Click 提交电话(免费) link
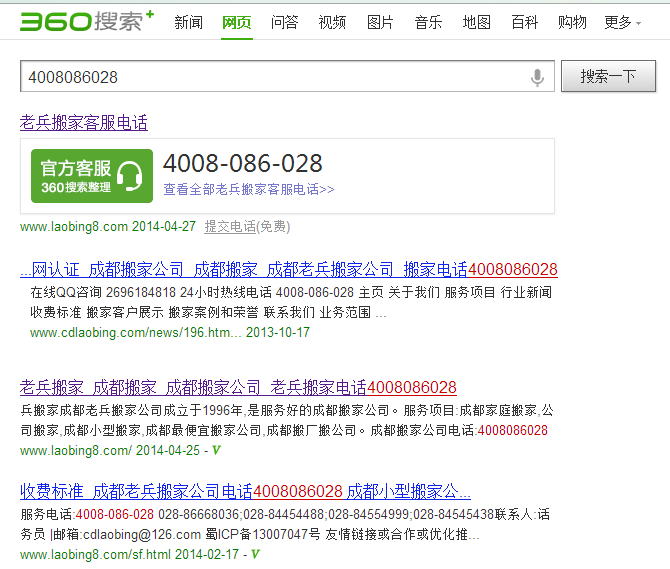 (x=247, y=226)
